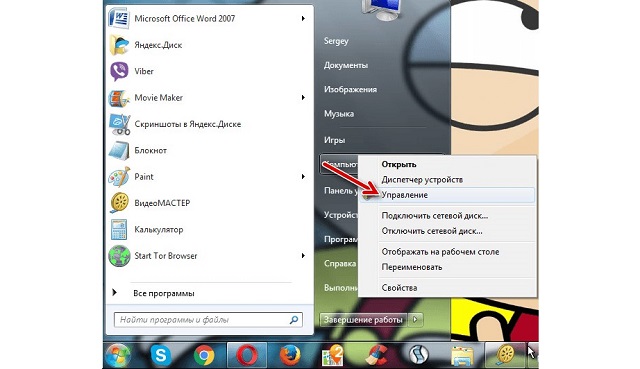Open the shutdown options arrow

(x=415, y=320)
